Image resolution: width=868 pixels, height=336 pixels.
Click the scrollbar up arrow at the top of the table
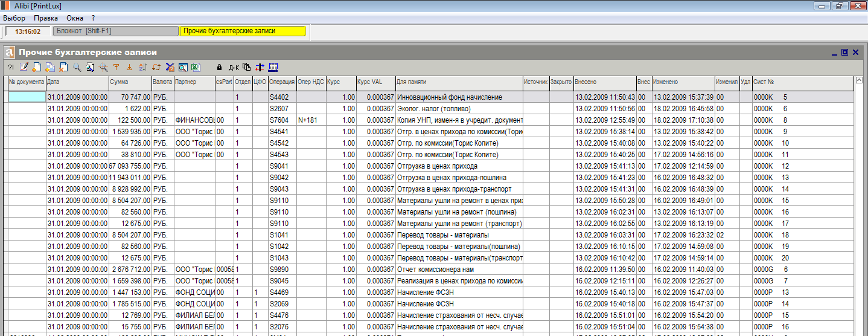click(x=859, y=80)
